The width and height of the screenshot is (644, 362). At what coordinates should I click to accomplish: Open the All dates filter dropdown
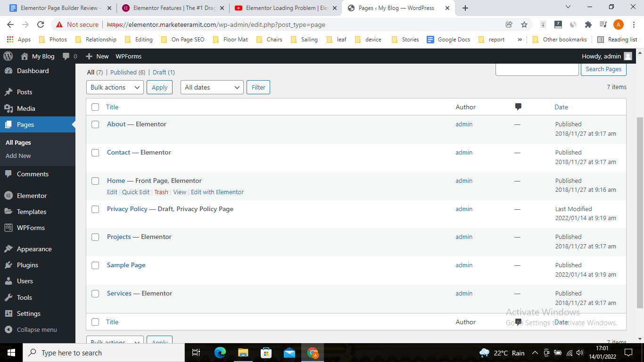pos(212,87)
